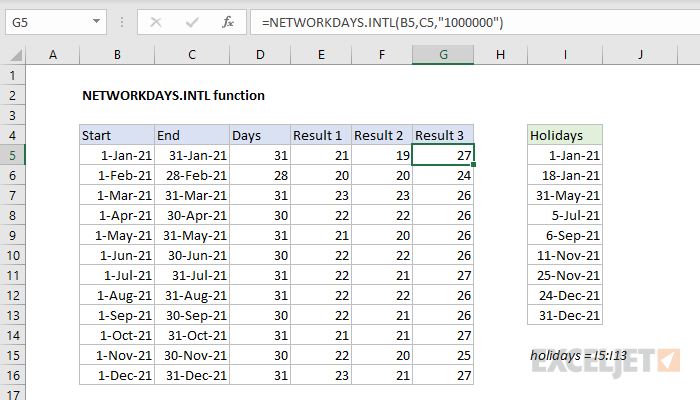The width and height of the screenshot is (700, 400).
Task: Click the 'End' header cell
Action: [x=192, y=135]
